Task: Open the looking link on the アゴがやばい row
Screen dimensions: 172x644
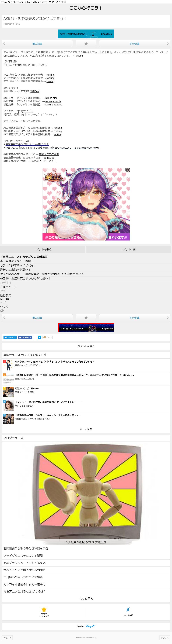Action: coord(50,81)
